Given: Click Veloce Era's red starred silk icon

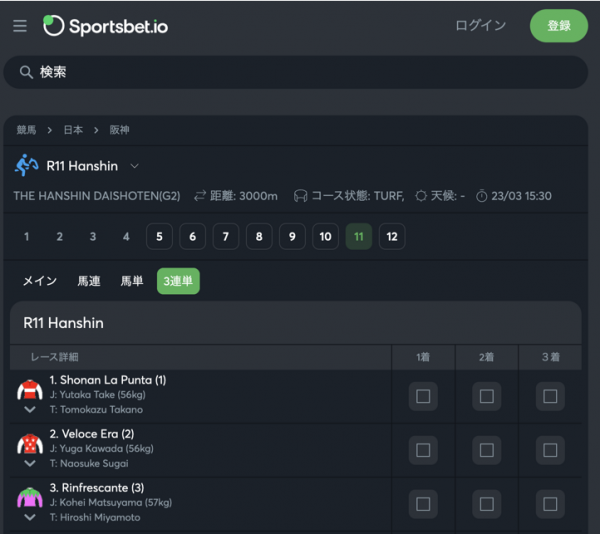Looking at the screenshot, I should [30, 444].
